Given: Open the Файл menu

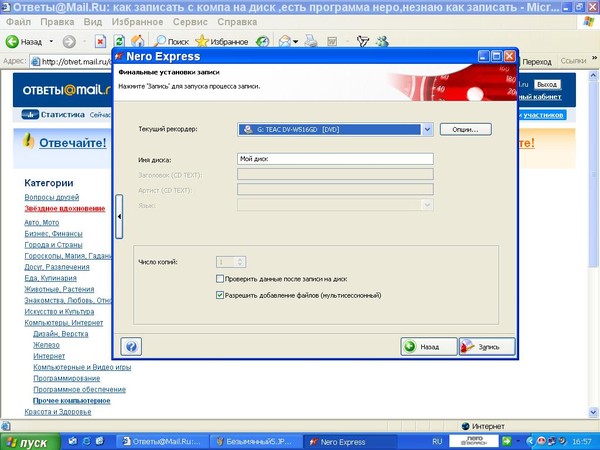Looking at the screenshot, I should click(18, 22).
